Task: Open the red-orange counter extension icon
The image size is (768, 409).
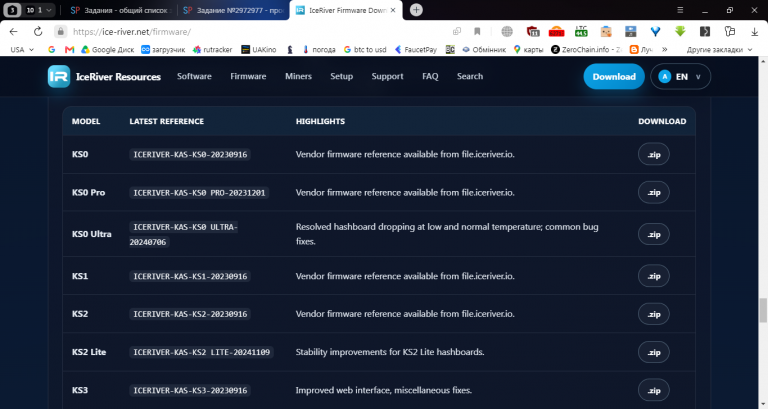Action: coord(556,31)
